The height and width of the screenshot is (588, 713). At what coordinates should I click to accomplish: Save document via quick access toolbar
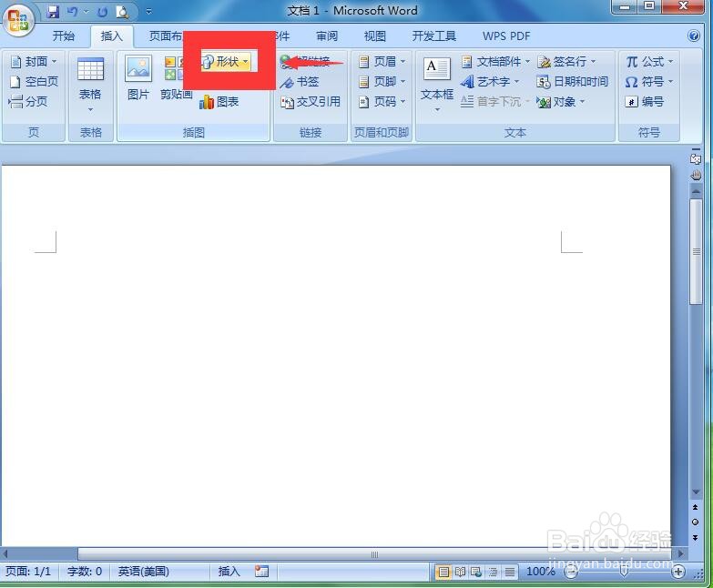coord(53,11)
